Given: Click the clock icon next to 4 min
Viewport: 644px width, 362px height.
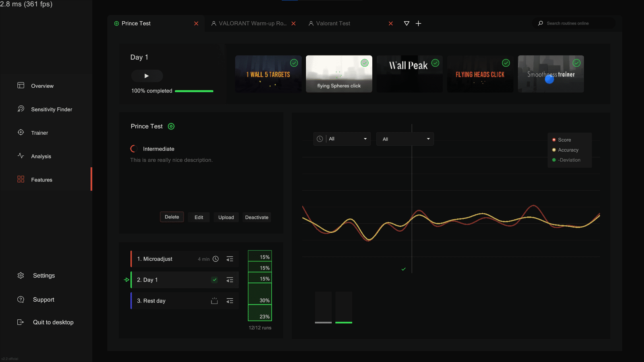Looking at the screenshot, I should (216, 259).
